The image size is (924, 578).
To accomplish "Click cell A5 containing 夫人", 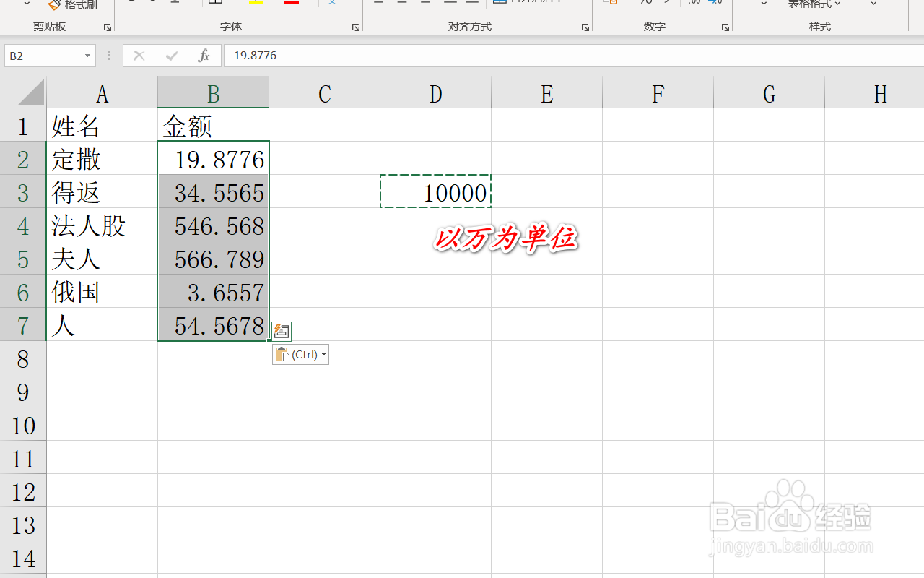I will (x=103, y=259).
